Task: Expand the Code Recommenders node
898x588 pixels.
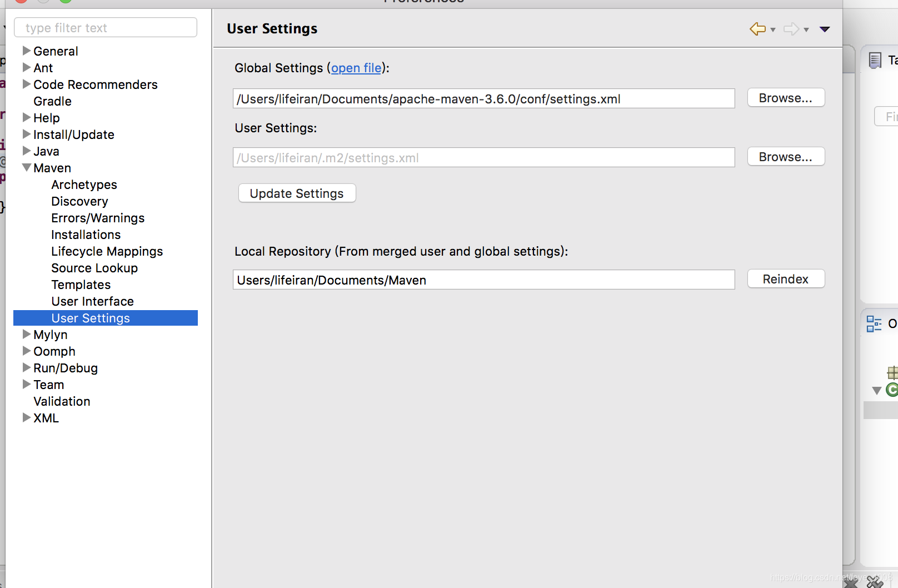Action: click(x=26, y=84)
